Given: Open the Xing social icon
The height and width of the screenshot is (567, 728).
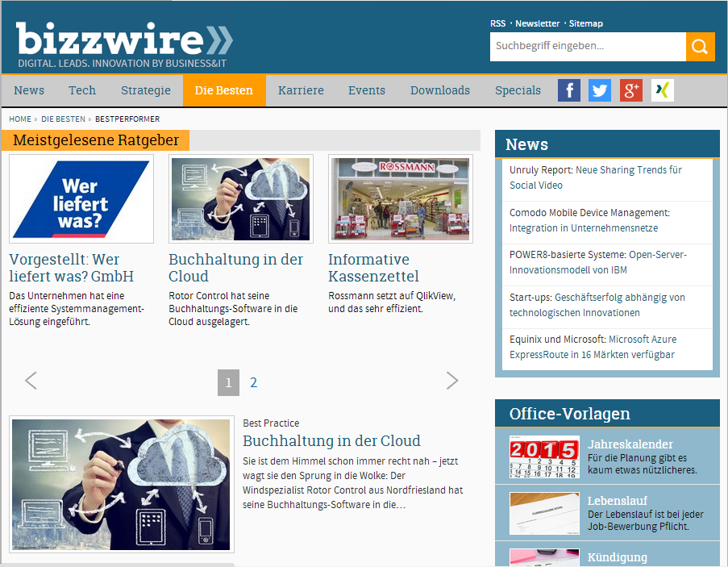Looking at the screenshot, I should (663, 90).
